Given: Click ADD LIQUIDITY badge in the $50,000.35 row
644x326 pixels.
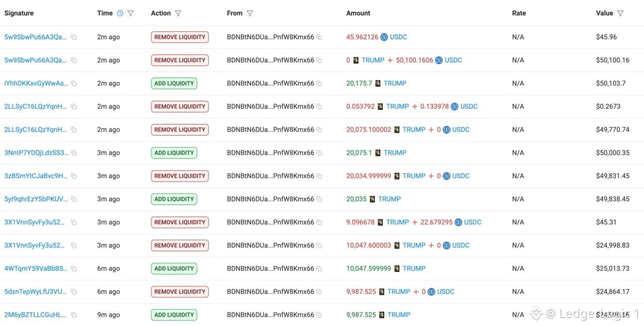Looking at the screenshot, I should [x=174, y=153].
